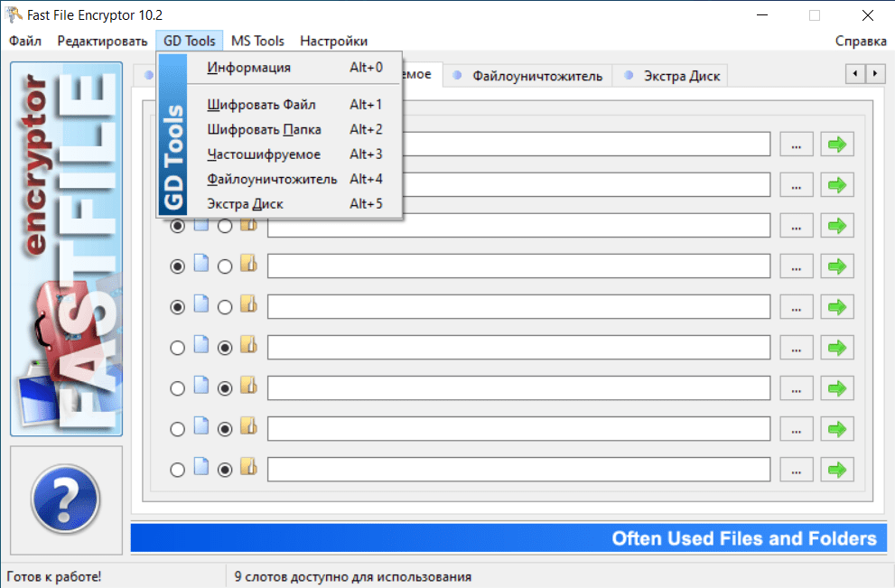The width and height of the screenshot is (895, 588).
Task: Click the folder icon in the eighth slot
Action: pos(248,426)
